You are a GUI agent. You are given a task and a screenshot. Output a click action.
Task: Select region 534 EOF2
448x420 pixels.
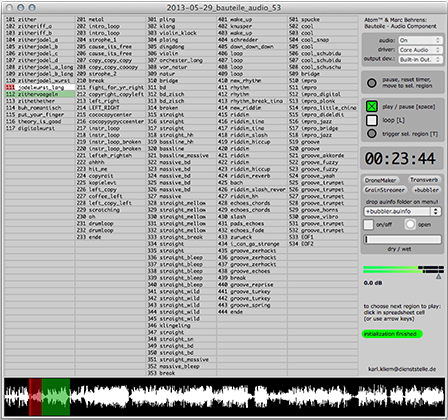[323, 244]
